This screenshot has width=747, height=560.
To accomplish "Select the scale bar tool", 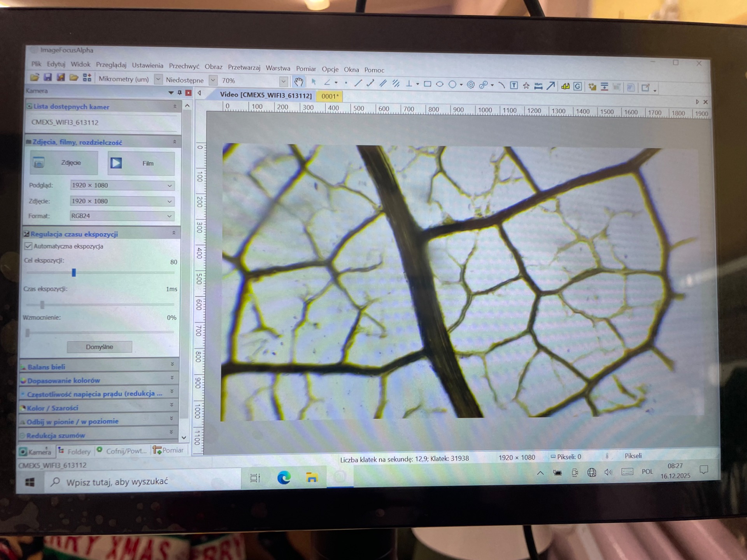I will coord(538,86).
